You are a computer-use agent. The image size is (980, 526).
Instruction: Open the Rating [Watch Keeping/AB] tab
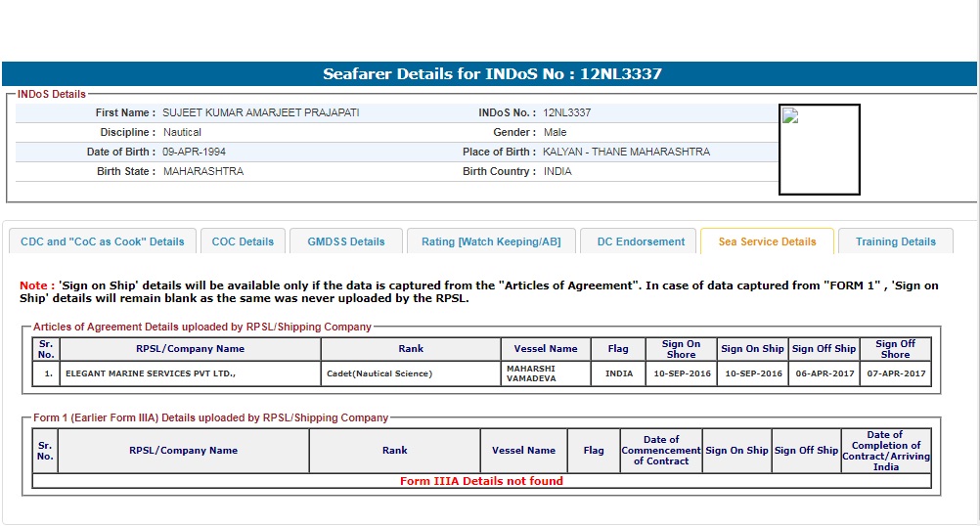[491, 241]
